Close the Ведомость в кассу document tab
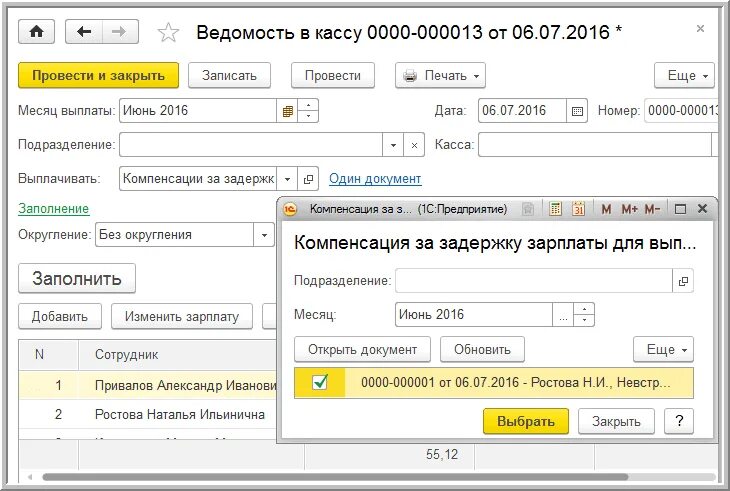The width and height of the screenshot is (730, 491). click(700, 29)
